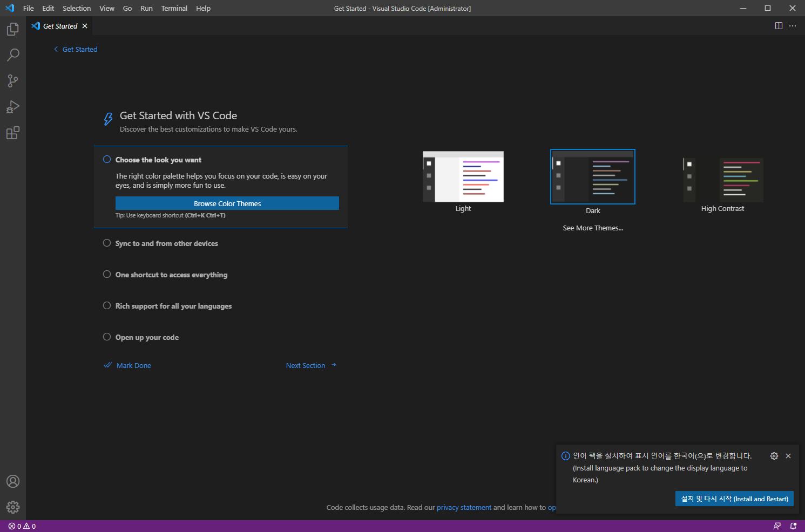Select the Light theme preview
805x532 pixels.
[x=463, y=176]
